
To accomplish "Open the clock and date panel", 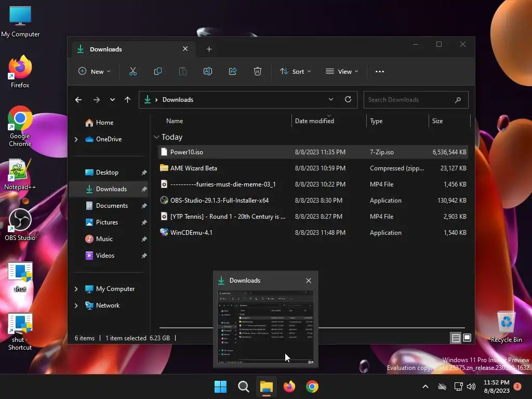I will (496, 387).
